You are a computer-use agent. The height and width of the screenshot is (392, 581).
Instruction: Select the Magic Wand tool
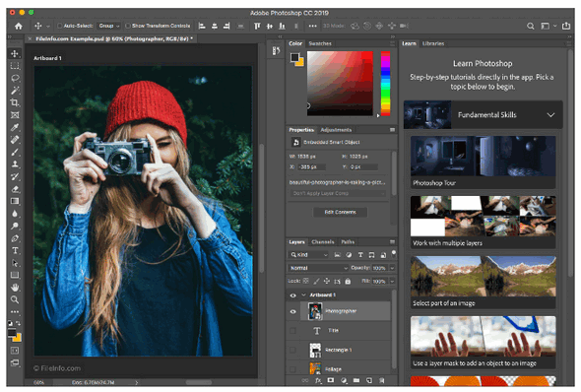(15, 91)
